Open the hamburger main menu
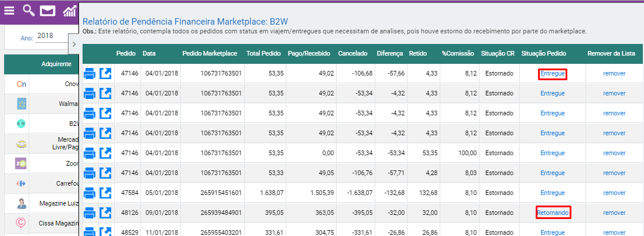 tap(9, 11)
